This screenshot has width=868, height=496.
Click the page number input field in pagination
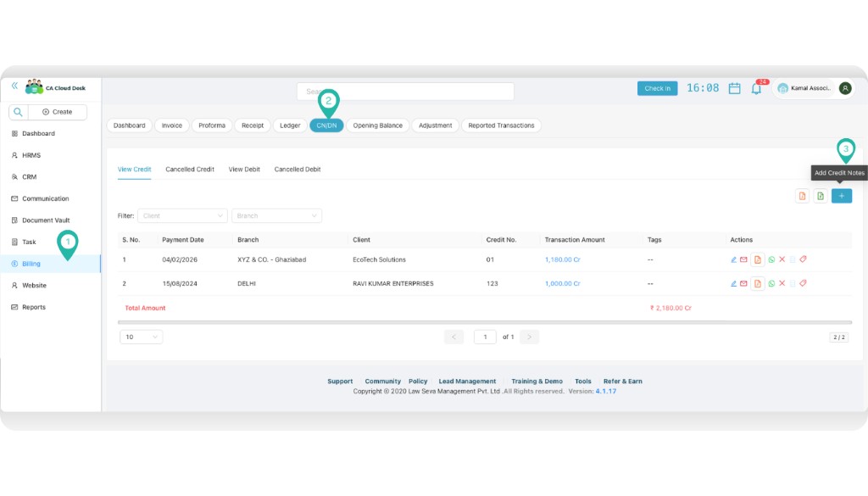click(x=485, y=337)
